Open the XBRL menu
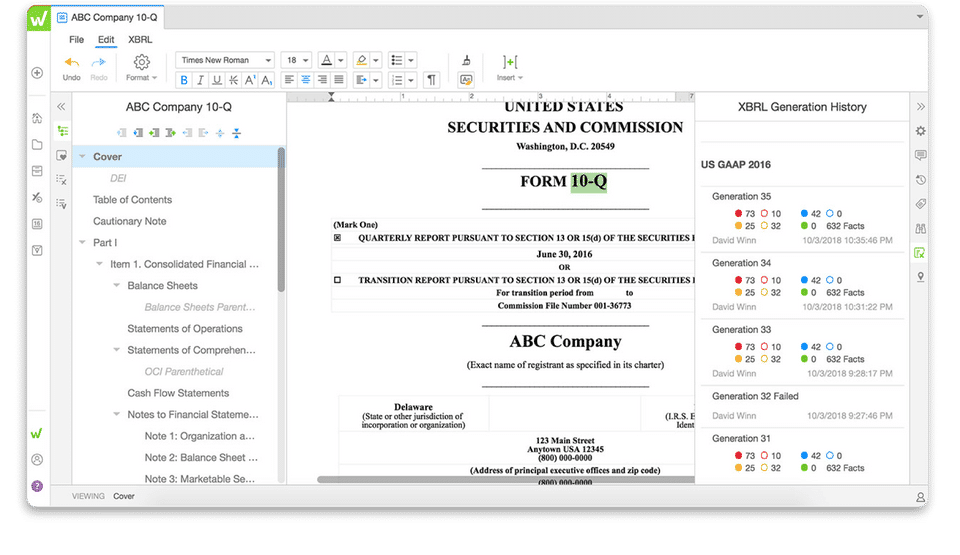Viewport: 960px width, 555px height. pos(140,39)
